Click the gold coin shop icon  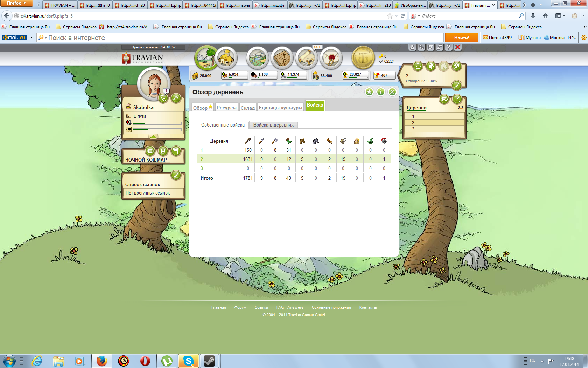pyautogui.click(x=363, y=58)
